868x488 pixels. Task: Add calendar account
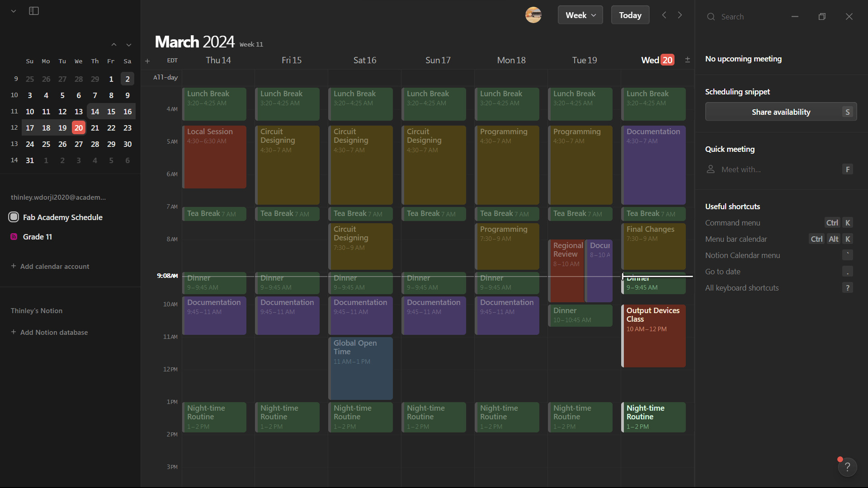(50, 267)
